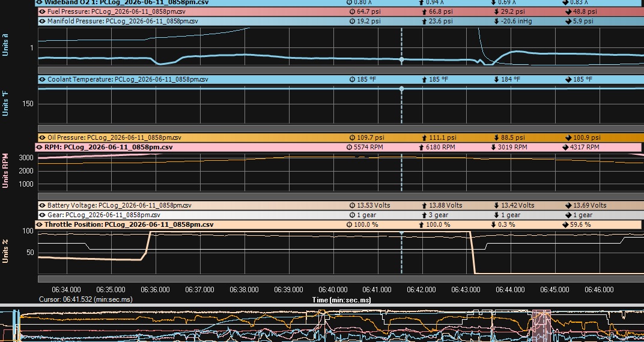This screenshot has height=342, width=644.
Task: Click the average diamond icon beside 5.9 psi
Action: tap(568, 21)
